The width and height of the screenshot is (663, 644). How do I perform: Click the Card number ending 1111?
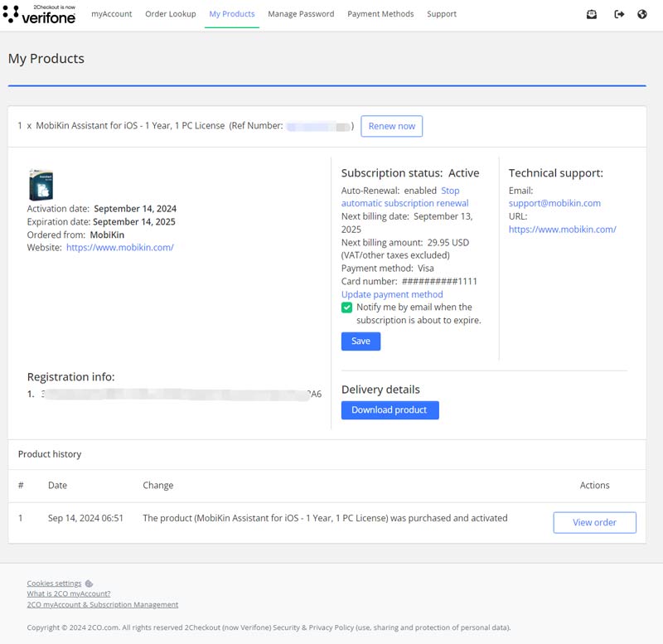pyautogui.click(x=409, y=281)
